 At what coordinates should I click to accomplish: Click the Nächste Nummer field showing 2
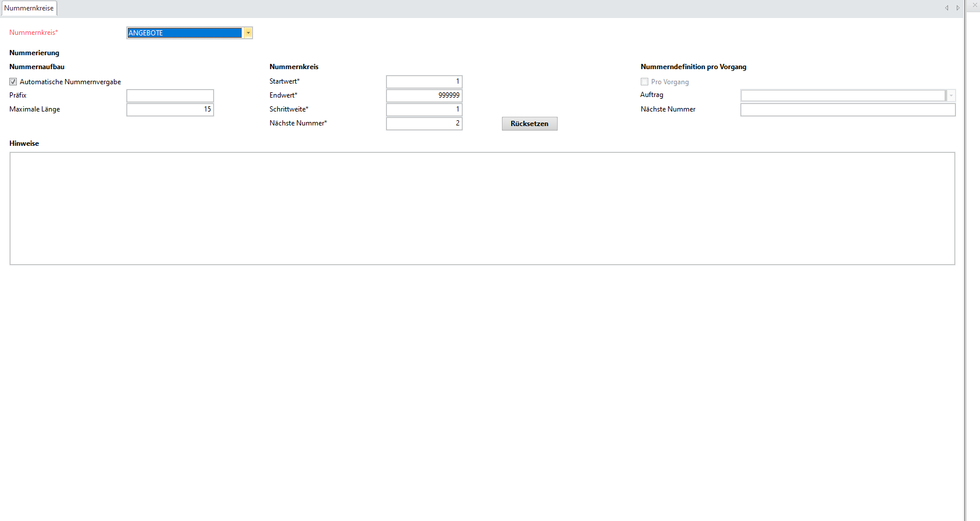(424, 124)
